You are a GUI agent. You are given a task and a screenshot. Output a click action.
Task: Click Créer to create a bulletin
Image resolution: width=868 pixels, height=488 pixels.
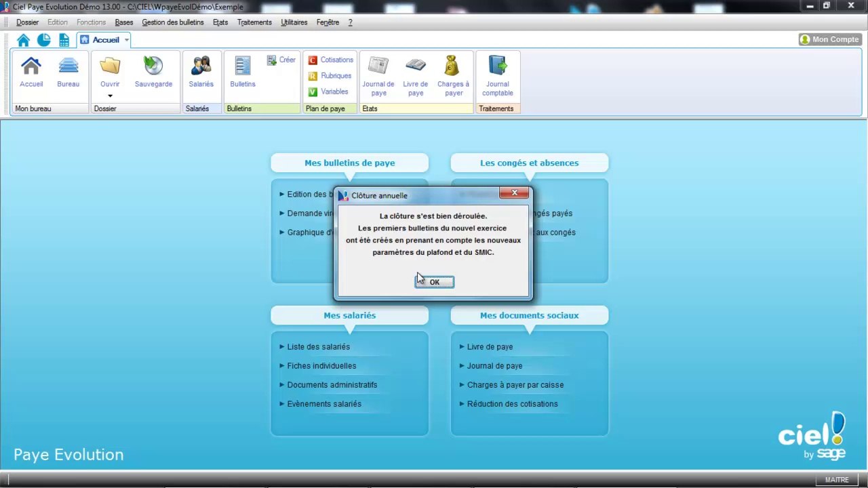tap(281, 60)
